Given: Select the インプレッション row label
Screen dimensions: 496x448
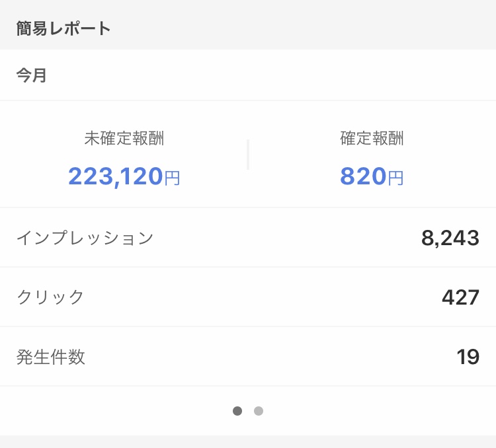Looking at the screenshot, I should coord(85,238).
